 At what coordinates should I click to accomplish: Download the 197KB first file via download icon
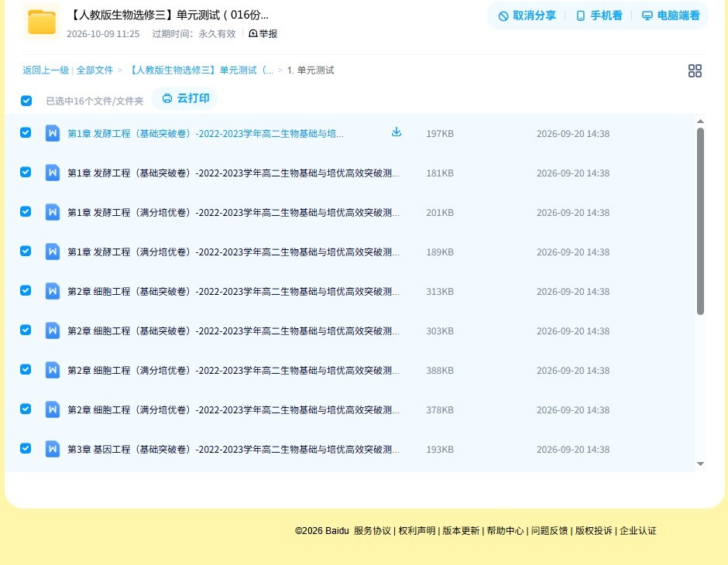coord(396,132)
